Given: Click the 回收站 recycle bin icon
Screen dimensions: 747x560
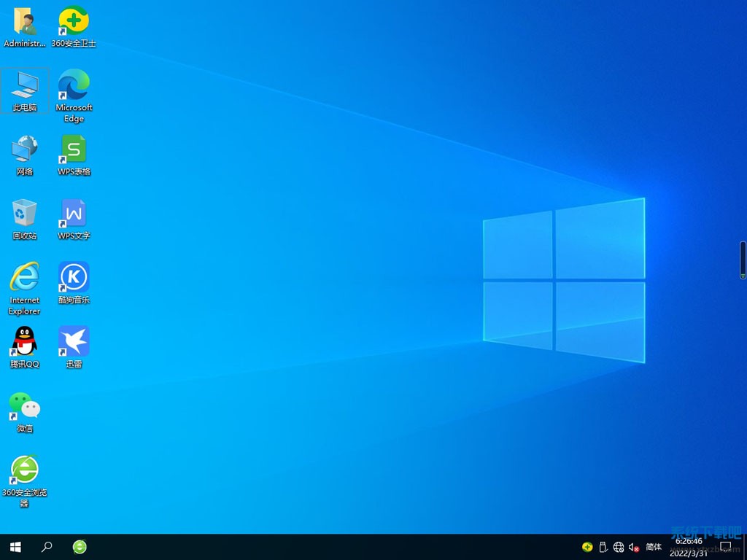Looking at the screenshot, I should [x=25, y=214].
